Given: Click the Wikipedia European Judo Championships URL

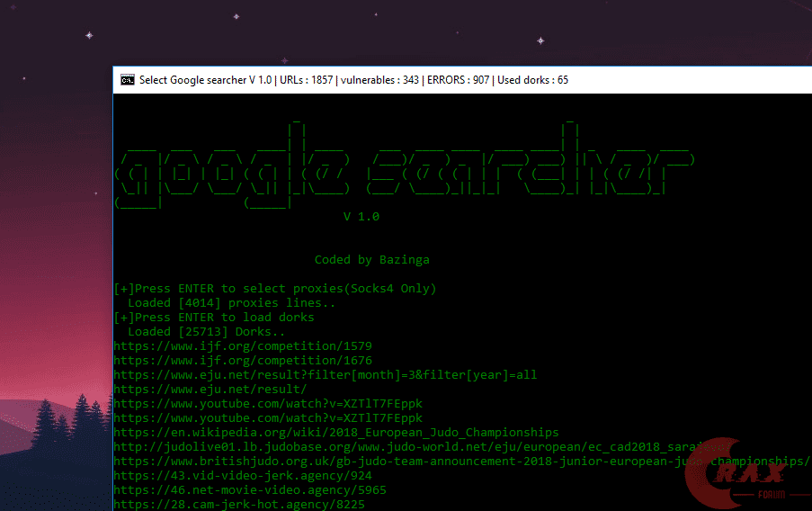Looking at the screenshot, I should [336, 432].
